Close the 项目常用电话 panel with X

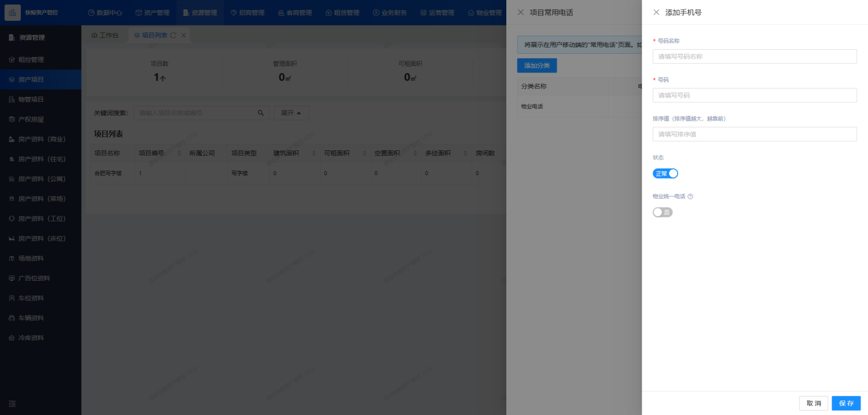pos(520,12)
